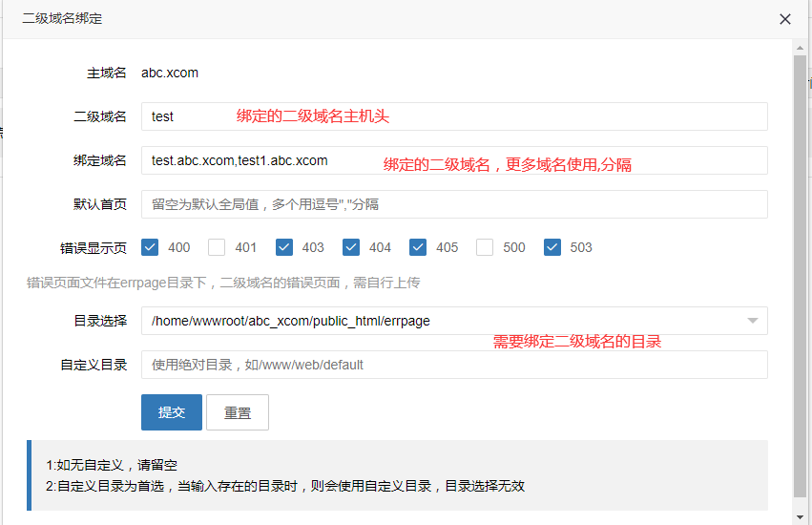
Task: Uncheck the 403 error page checkbox
Action: [284, 247]
